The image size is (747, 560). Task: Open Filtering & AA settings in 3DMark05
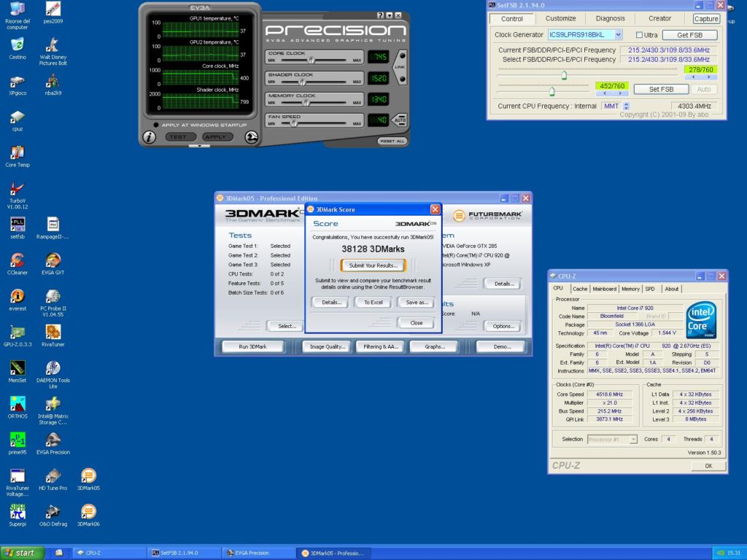coord(381,346)
